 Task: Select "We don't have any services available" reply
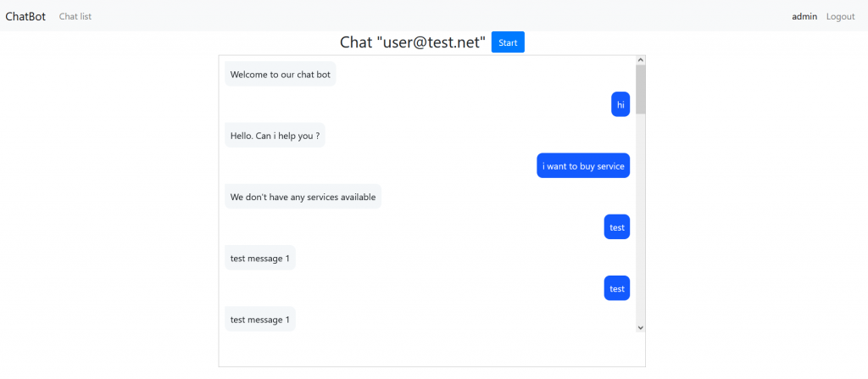(x=303, y=198)
